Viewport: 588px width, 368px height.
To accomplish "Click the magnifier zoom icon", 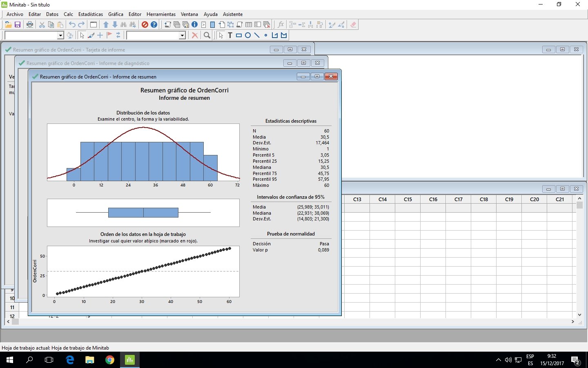I will [207, 36].
